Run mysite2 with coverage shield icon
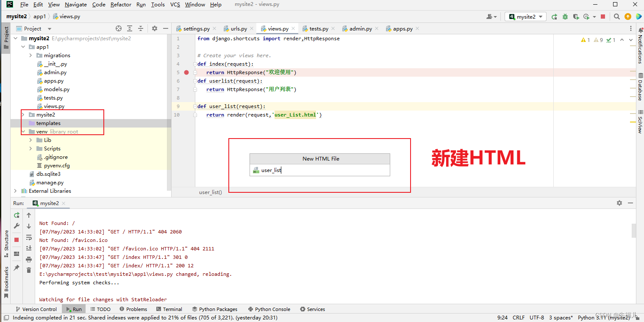Image resolution: width=644 pixels, height=322 pixels. [x=576, y=17]
